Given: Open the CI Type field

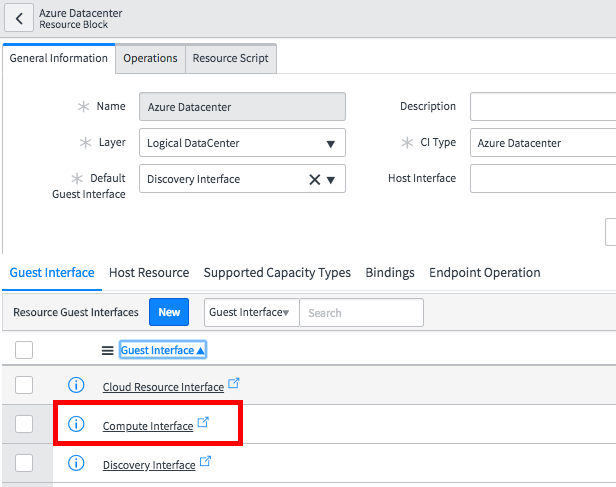Looking at the screenshot, I should pos(543,143).
